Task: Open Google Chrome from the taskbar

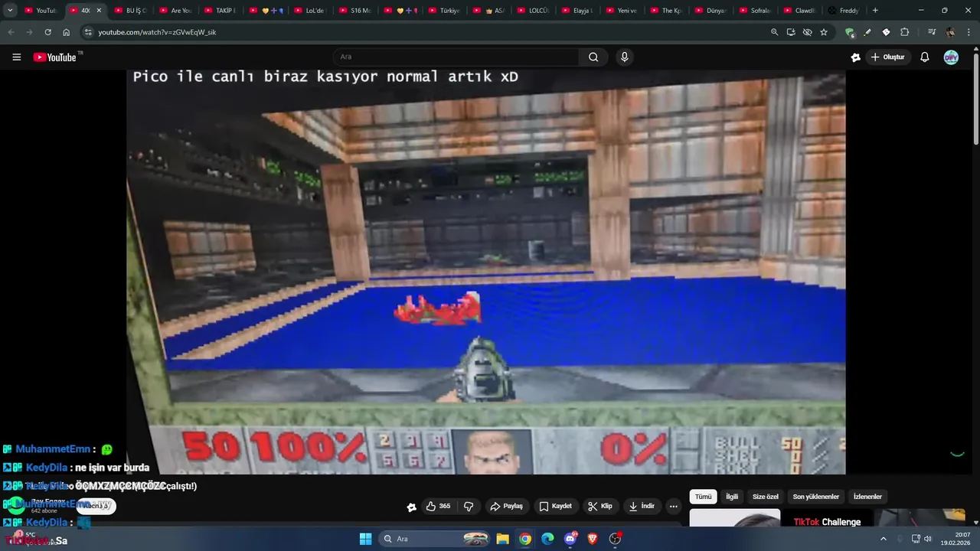Action: point(525,539)
